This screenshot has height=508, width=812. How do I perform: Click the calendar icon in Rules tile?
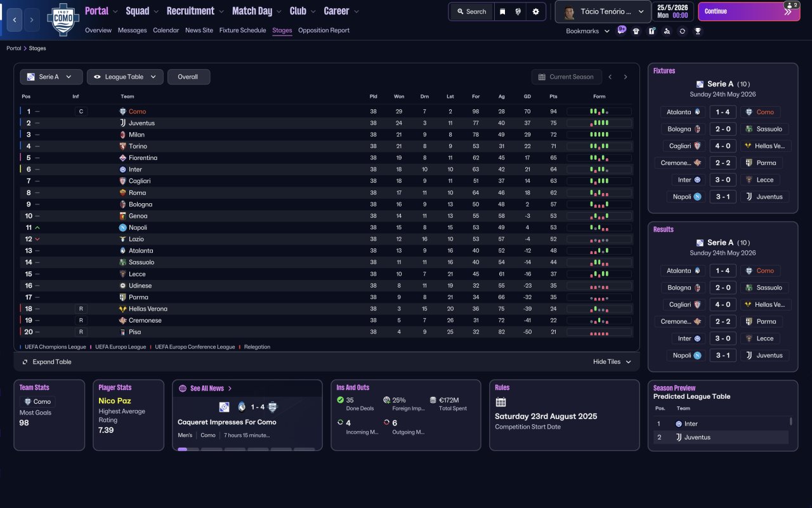pyautogui.click(x=501, y=402)
